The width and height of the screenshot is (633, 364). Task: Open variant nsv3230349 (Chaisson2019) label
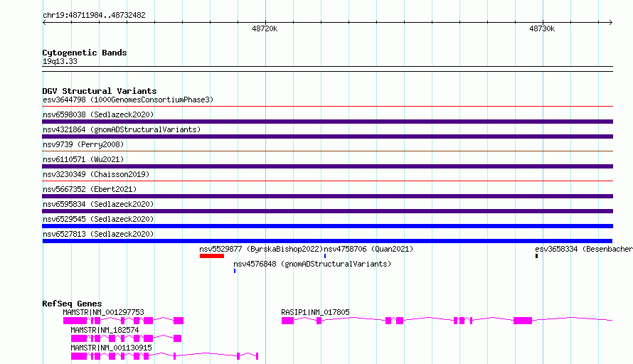pos(96,174)
